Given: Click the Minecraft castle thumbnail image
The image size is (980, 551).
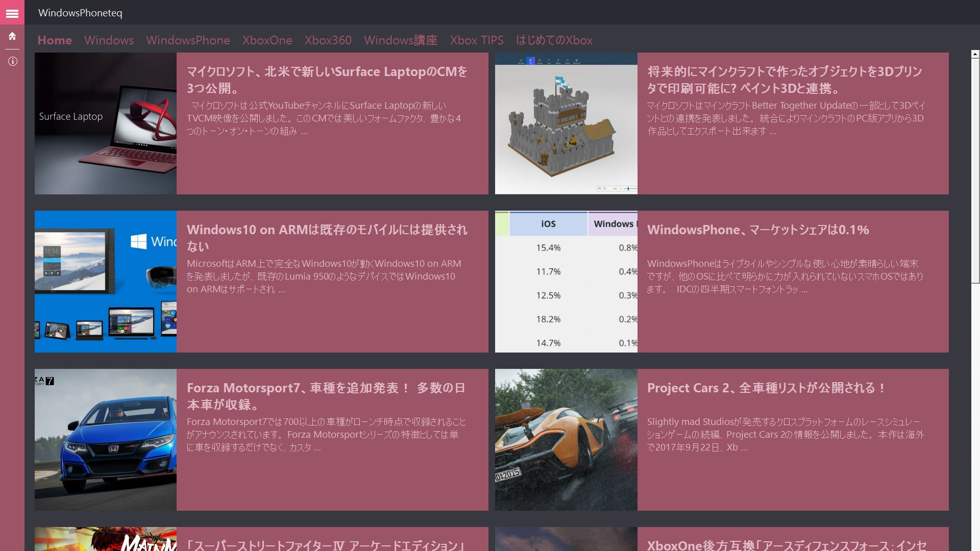Looking at the screenshot, I should 566,123.
